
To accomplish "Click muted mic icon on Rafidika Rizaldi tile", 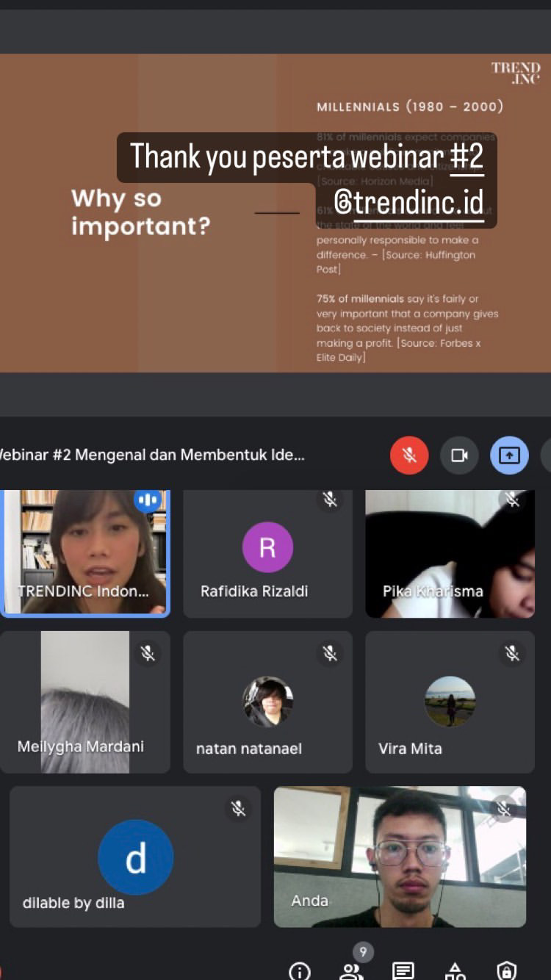I will (330, 500).
